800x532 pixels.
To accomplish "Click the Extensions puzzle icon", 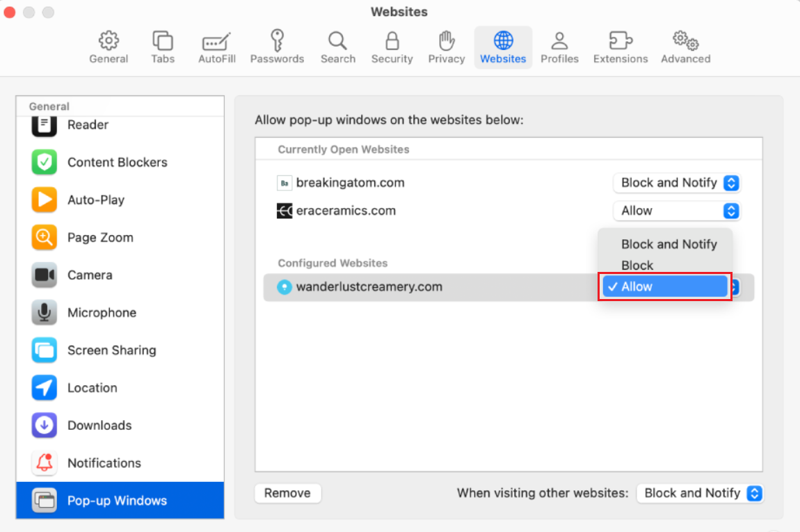I will coord(620,40).
